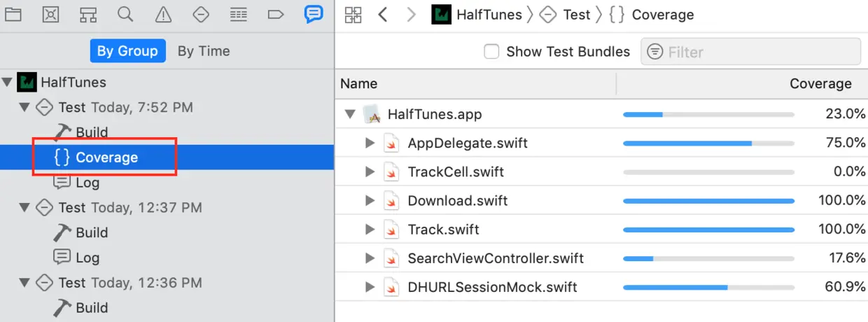The image size is (868, 322).
Task: Collapse the HalfTunes.app coverage row
Action: coord(350,114)
